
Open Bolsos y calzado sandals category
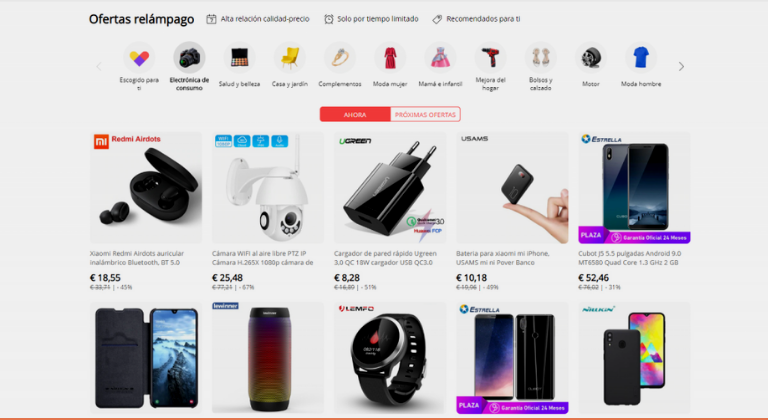[541, 58]
